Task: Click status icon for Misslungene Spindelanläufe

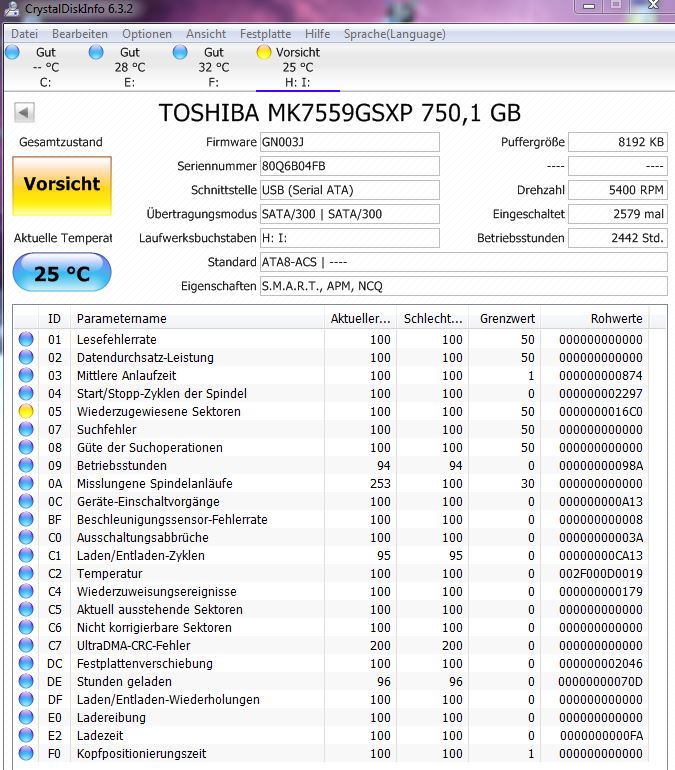Action: point(26,483)
